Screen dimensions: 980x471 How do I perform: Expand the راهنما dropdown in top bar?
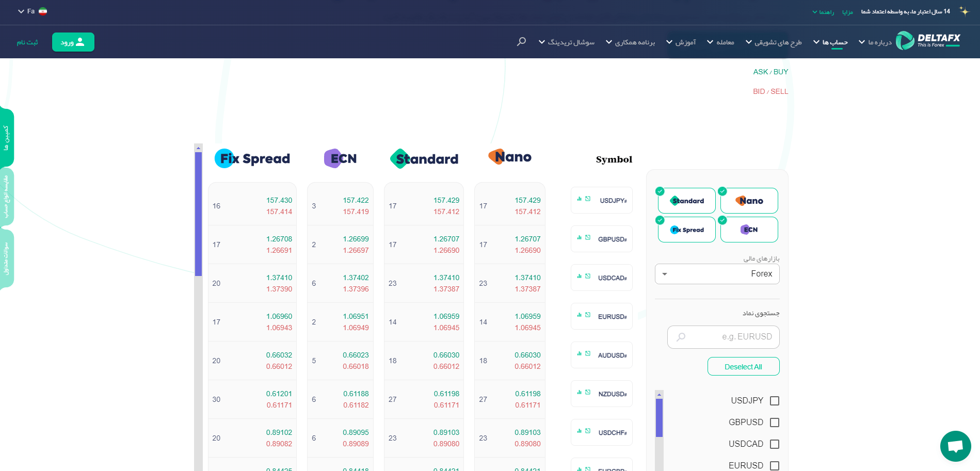[x=823, y=12]
